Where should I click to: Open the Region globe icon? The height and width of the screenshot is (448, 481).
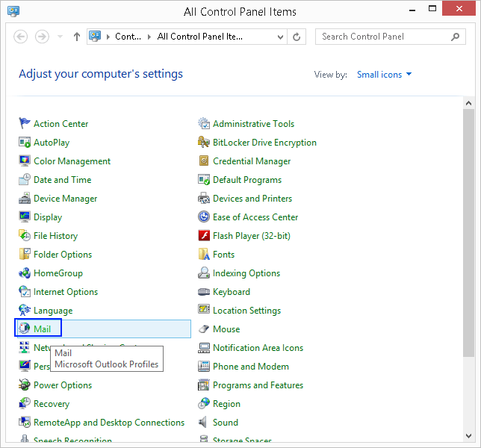204,403
